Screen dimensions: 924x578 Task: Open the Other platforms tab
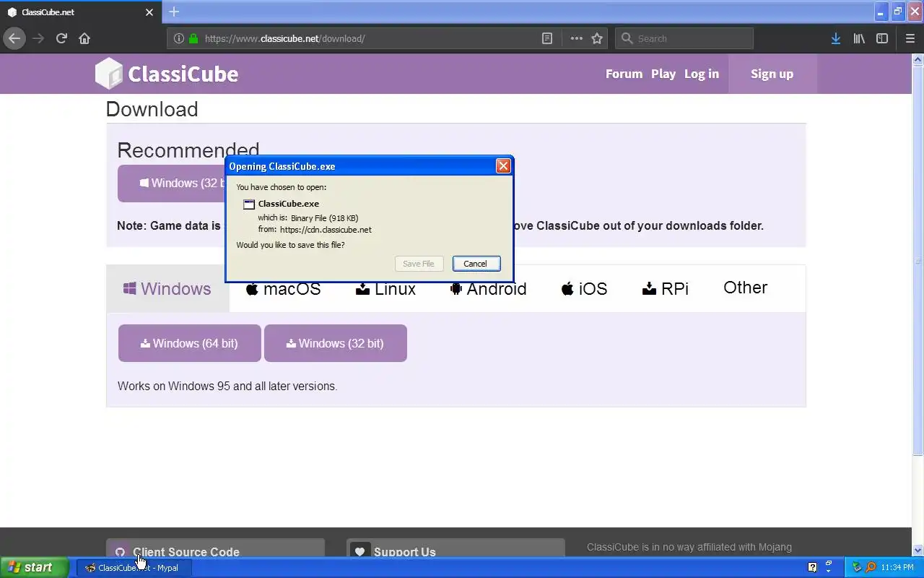(x=746, y=288)
